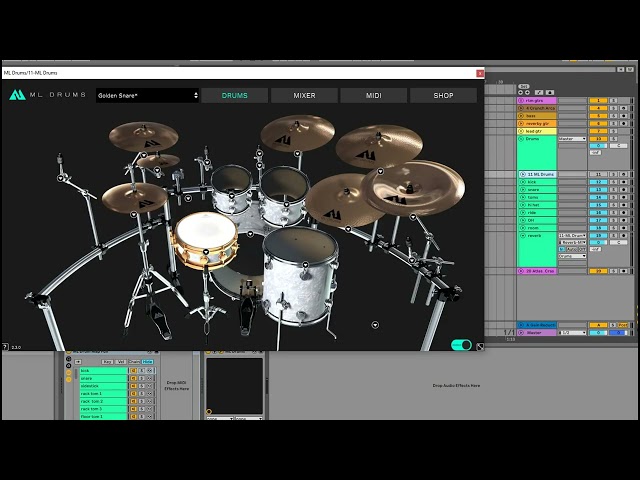Solo the toms track with S button
Viewport: 640px width, 480px height.
(x=613, y=198)
